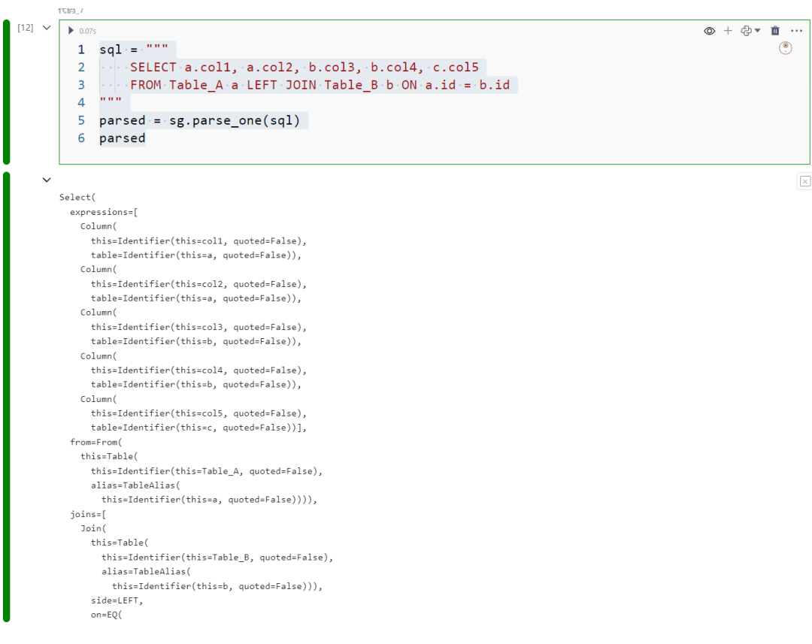Place cursor on line 6 'parsed'
This screenshot has width=812, height=644.
[123, 138]
